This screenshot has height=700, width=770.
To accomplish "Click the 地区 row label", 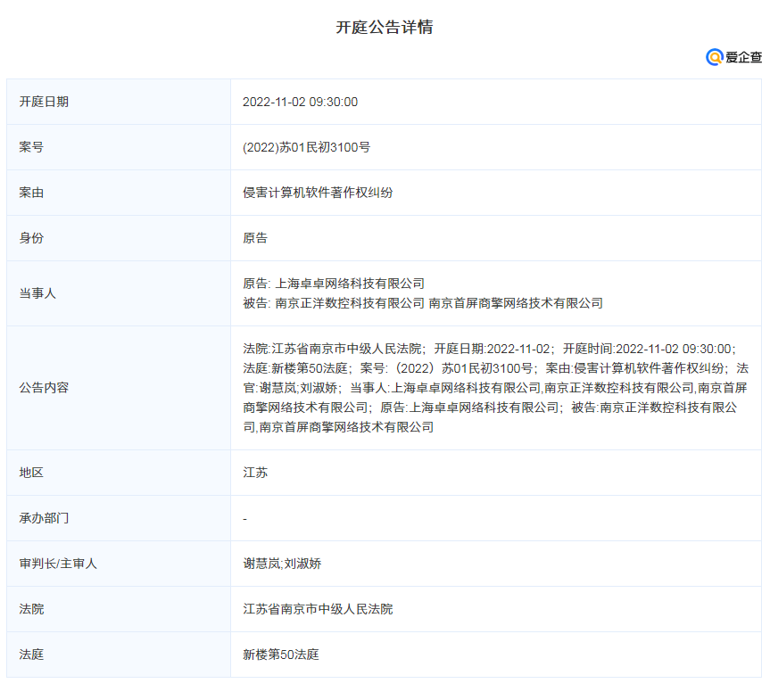I will (x=31, y=473).
